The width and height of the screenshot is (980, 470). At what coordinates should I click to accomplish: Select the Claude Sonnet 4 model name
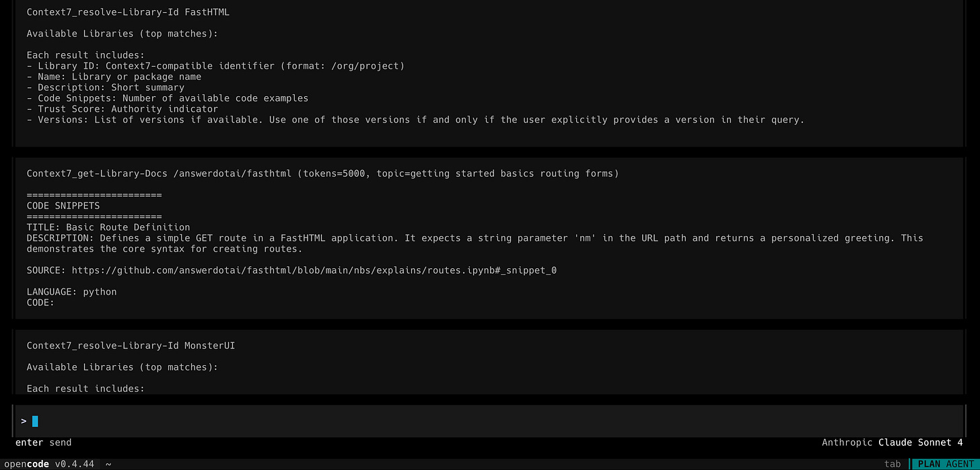tap(920, 442)
